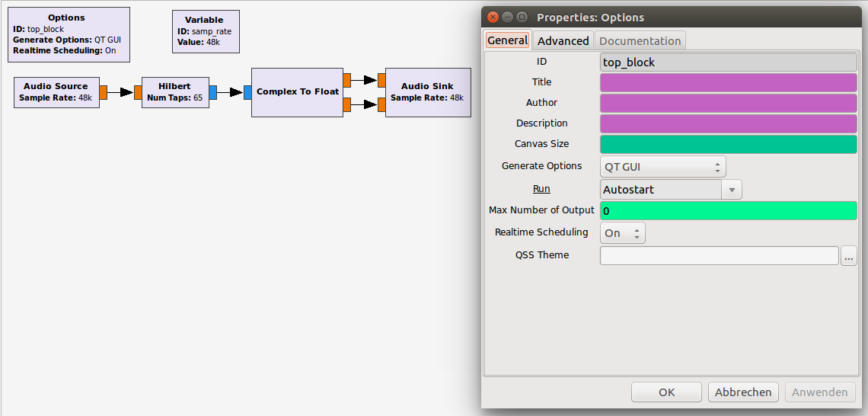Viewport: 868px width, 416px height.
Task: Click the browse button next to QSS Theme
Action: [849, 256]
